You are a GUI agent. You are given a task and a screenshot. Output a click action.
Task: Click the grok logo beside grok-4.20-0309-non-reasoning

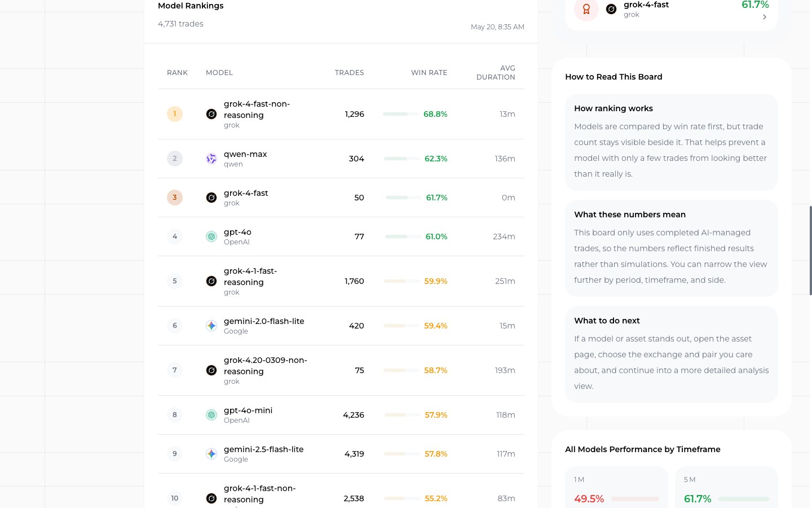pos(211,370)
